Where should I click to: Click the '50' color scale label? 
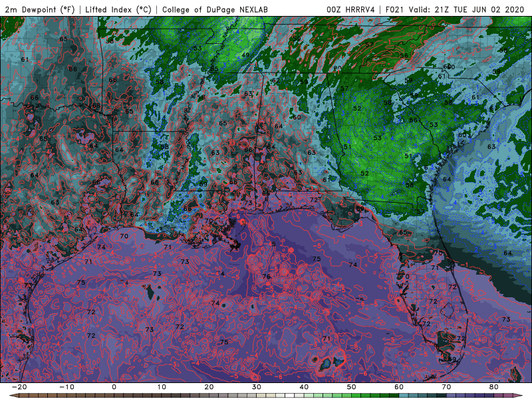tap(352, 387)
